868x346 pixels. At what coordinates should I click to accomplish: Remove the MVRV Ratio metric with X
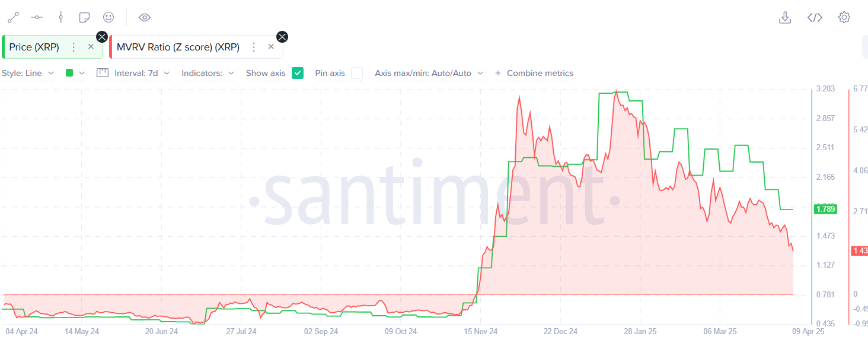[x=271, y=47]
